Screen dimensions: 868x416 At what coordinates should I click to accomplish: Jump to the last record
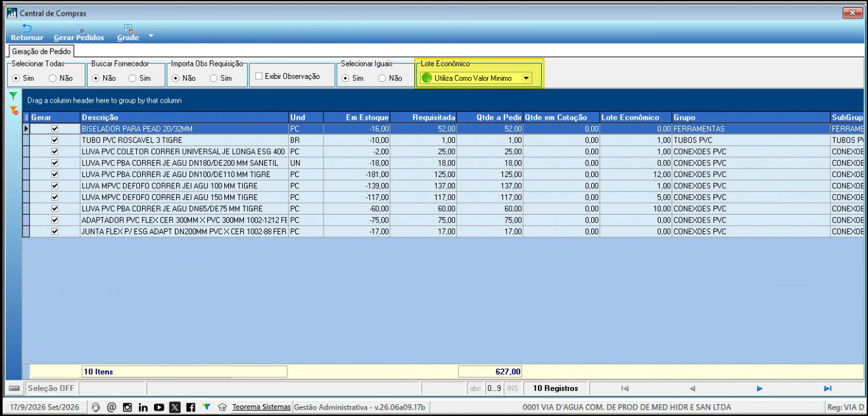tap(827, 388)
